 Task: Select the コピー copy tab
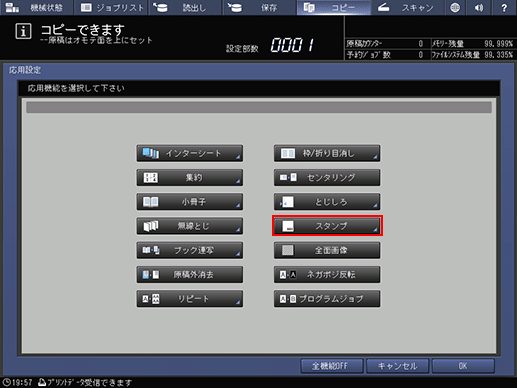pos(333,7)
